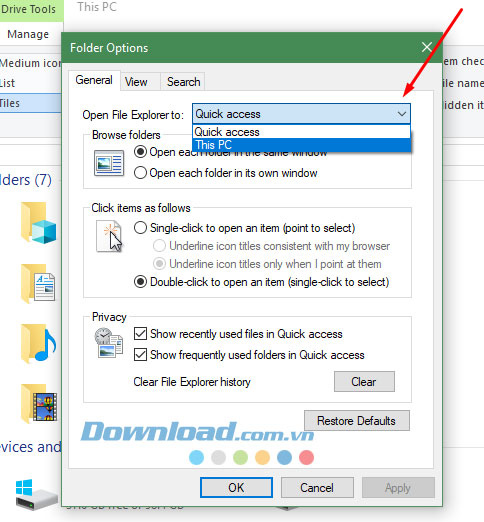This screenshot has height=522, width=484.
Task: Switch to the Search tab
Action: coord(183,82)
